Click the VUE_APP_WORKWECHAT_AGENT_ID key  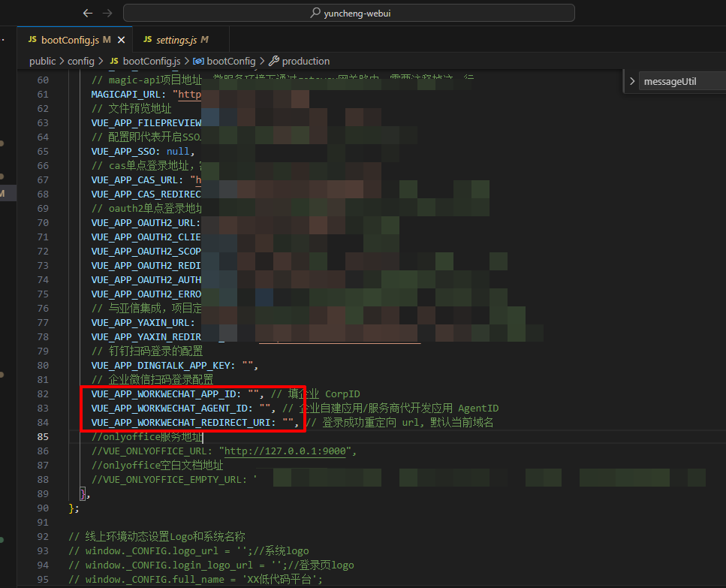[170, 409]
